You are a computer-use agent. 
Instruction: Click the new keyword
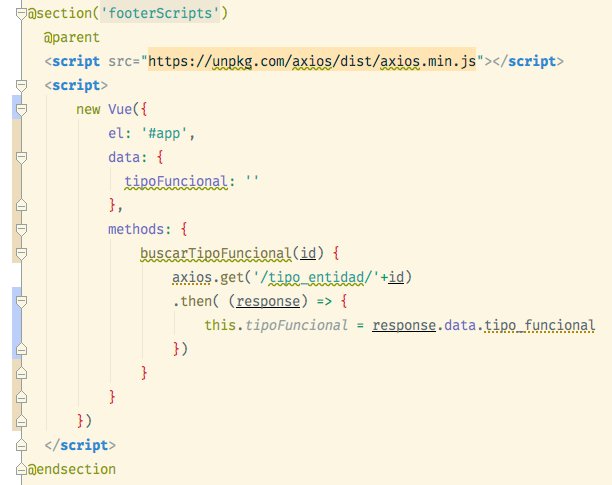88,110
